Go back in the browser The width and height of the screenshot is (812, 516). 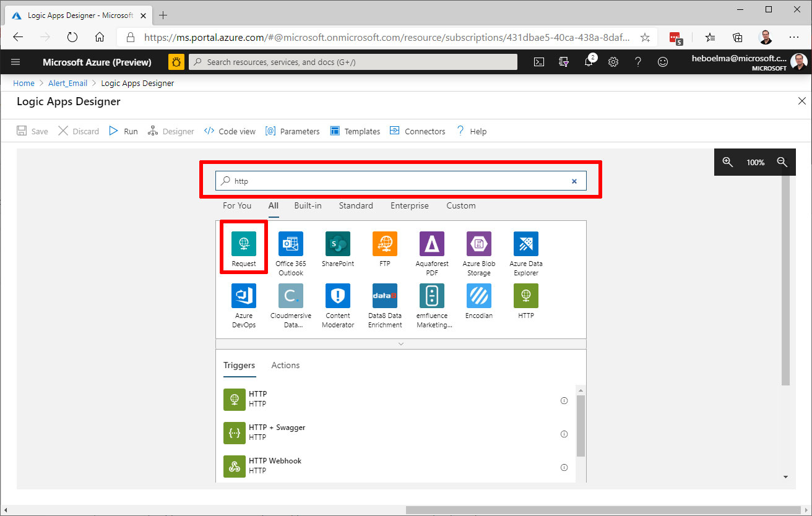point(18,37)
